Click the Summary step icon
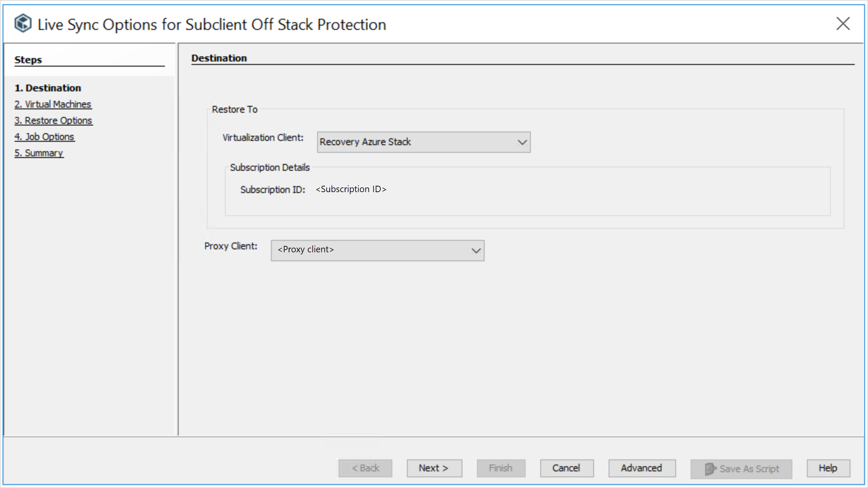Image resolution: width=868 pixels, height=488 pixels. [x=38, y=152]
